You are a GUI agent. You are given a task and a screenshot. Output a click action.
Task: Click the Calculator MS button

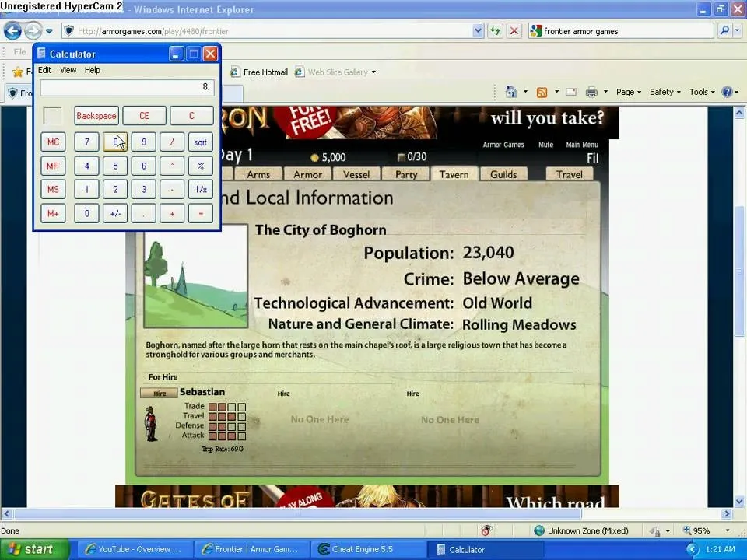(53, 190)
